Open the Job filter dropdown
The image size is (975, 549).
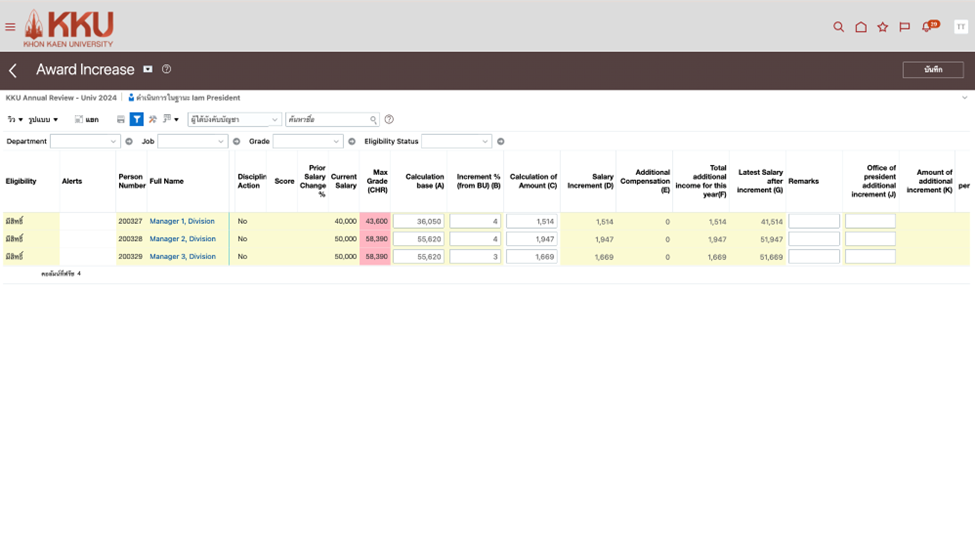192,142
